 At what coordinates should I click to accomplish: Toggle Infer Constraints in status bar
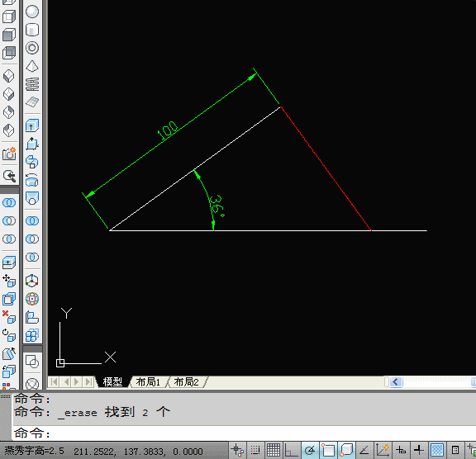[x=237, y=450]
